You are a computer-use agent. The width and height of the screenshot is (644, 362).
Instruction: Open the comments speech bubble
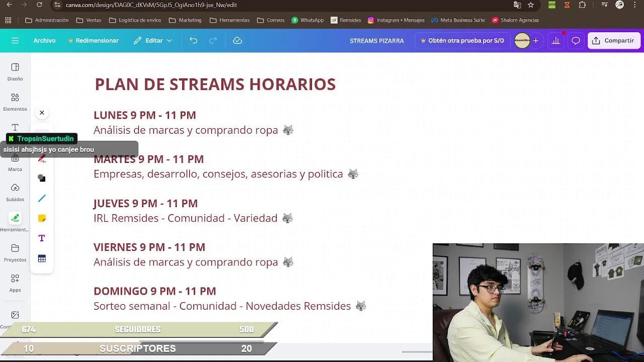(x=576, y=41)
